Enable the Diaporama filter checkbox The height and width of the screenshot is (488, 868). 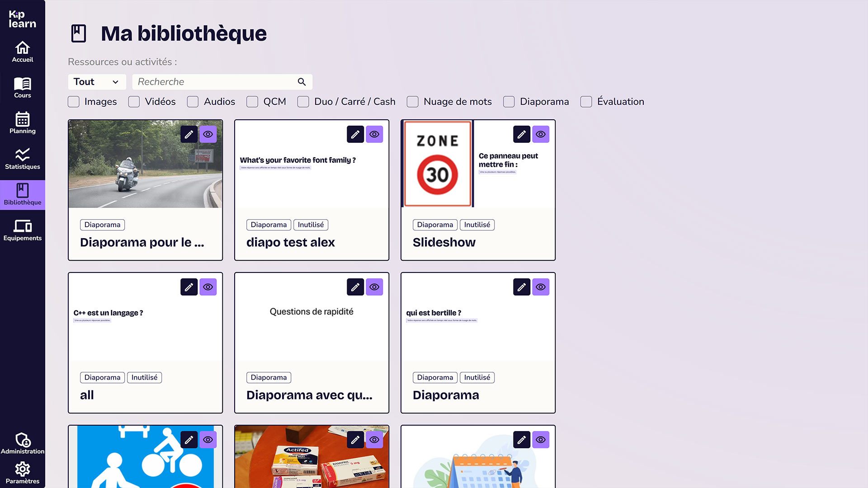pyautogui.click(x=509, y=102)
